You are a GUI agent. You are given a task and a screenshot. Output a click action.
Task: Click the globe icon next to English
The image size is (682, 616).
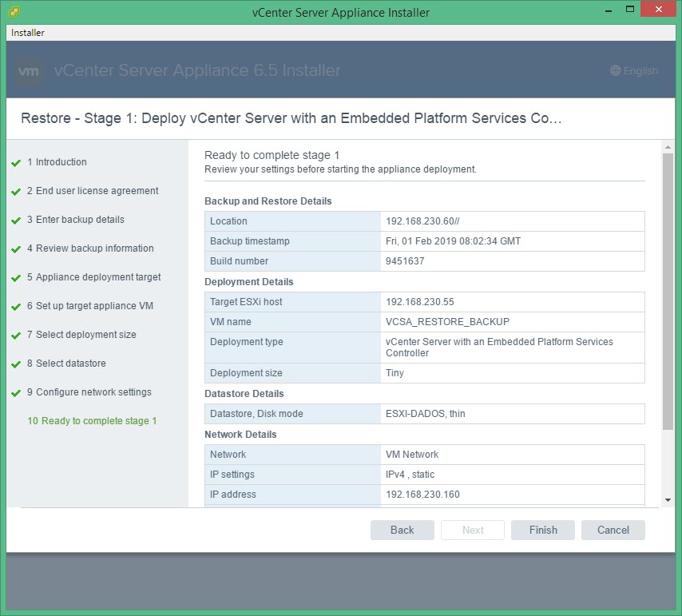click(x=615, y=71)
